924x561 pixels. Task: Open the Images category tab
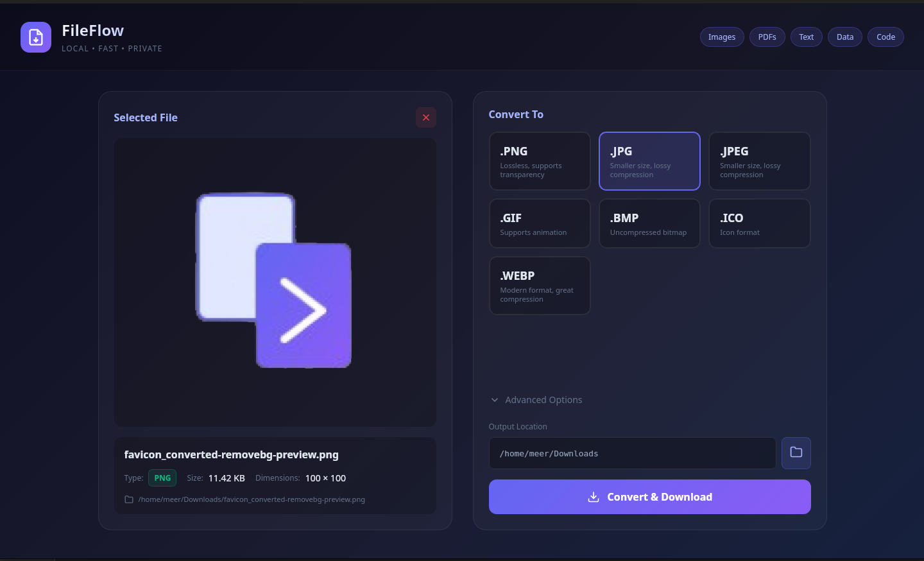click(721, 37)
